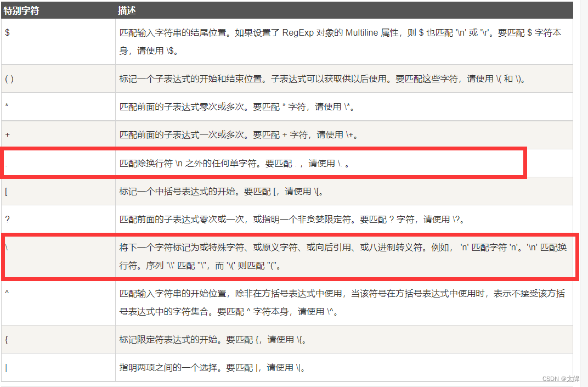The height and width of the screenshot is (387, 588).
Task: Click description 匹配输入字符串的开始位置
Action: tap(342, 302)
